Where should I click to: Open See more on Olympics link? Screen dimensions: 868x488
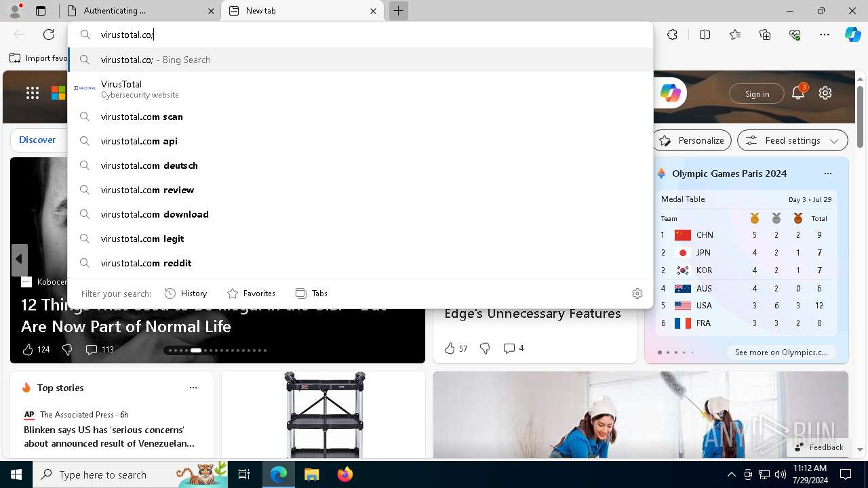tap(781, 352)
